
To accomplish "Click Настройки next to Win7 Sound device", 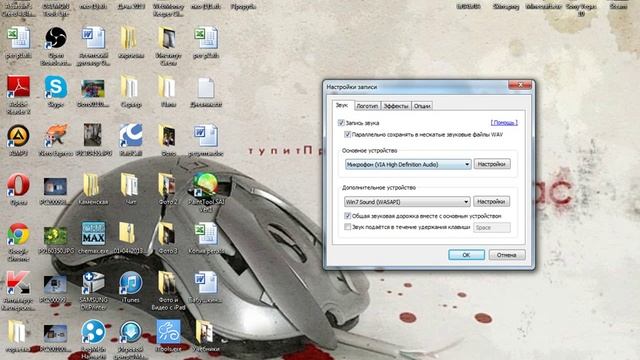I will (x=491, y=202).
